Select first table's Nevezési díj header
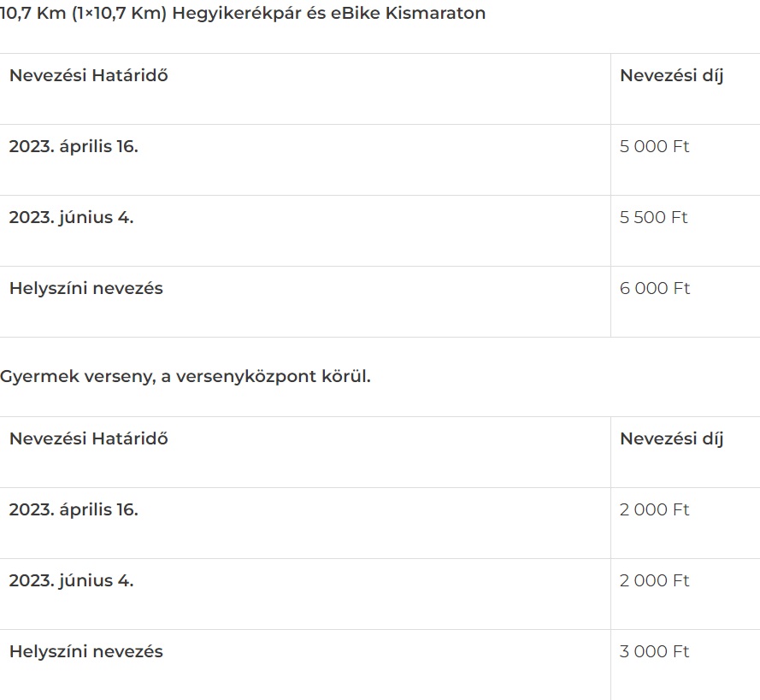Screen dimensions: 760x700 [672, 76]
